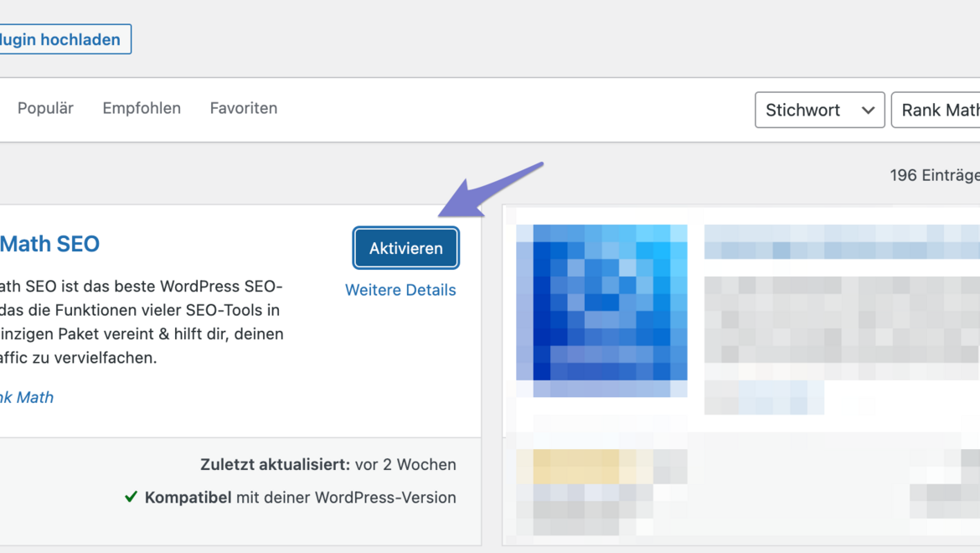The width and height of the screenshot is (980, 553).
Task: Open the Rank Math author link
Action: pyautogui.click(x=26, y=397)
